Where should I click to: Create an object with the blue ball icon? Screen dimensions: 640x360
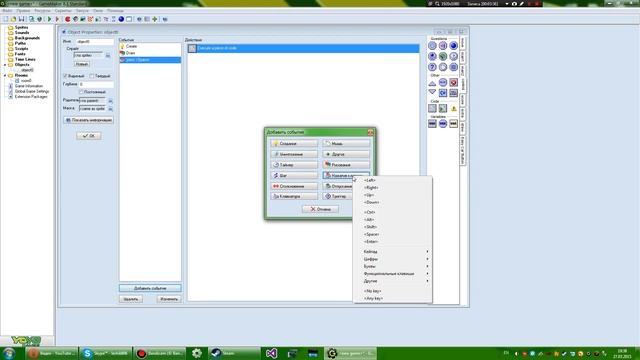[x=121, y=19]
